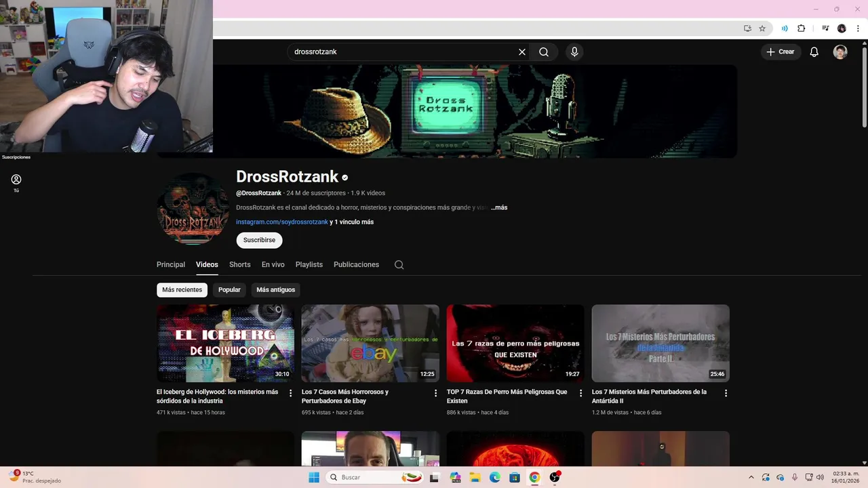Install app icon in address bar
The width and height of the screenshot is (868, 488).
747,28
